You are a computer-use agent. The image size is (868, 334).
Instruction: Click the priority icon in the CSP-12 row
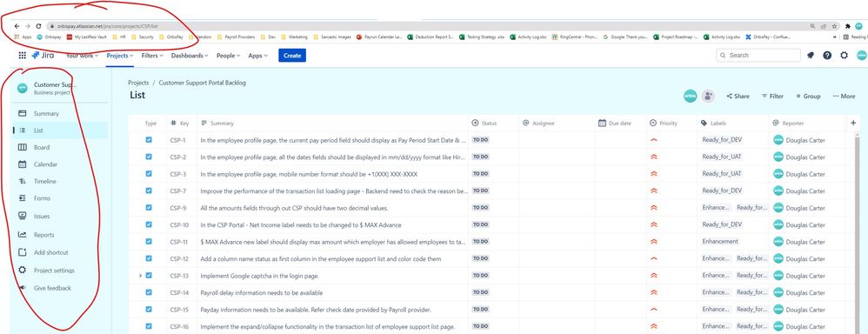click(654, 258)
